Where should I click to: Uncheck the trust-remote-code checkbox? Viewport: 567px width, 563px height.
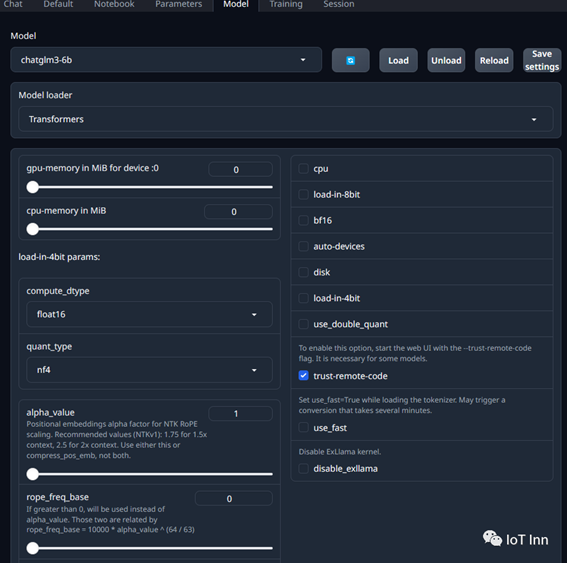point(303,376)
